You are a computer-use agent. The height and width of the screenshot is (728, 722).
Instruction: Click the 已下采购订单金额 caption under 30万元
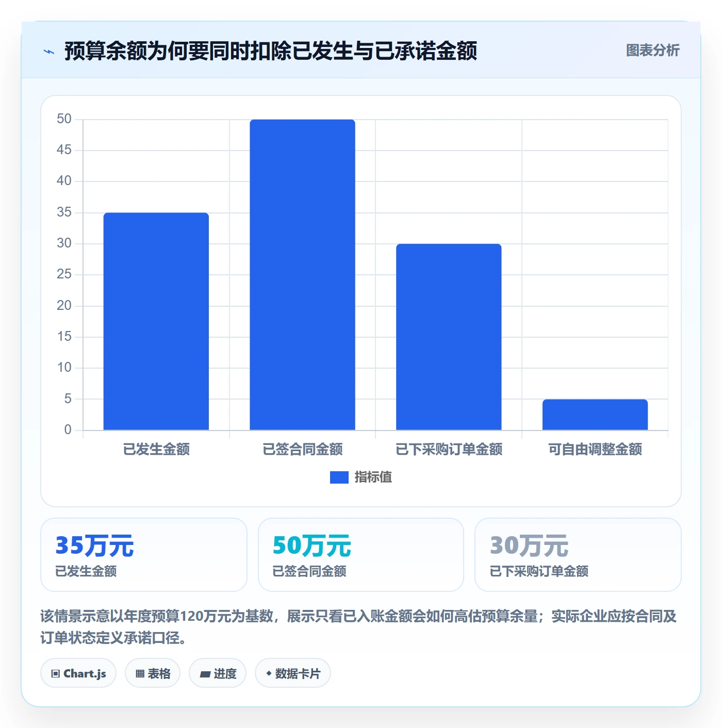(539, 571)
